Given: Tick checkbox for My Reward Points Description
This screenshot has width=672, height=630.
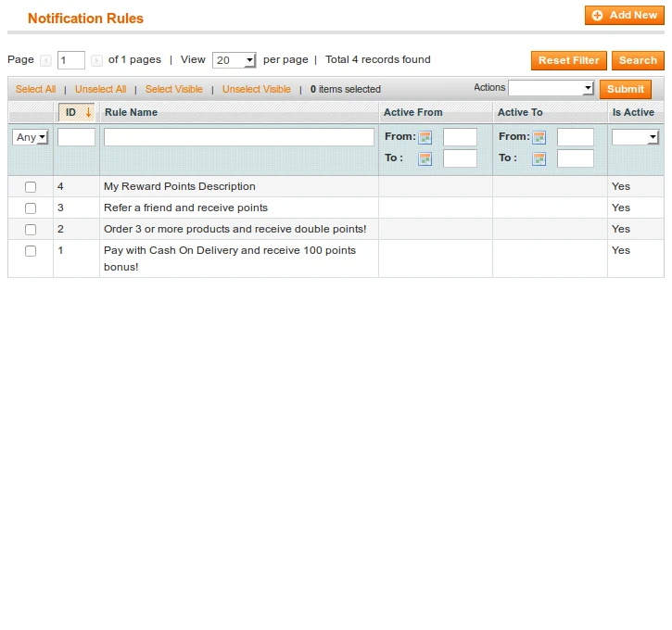Looking at the screenshot, I should tap(31, 187).
